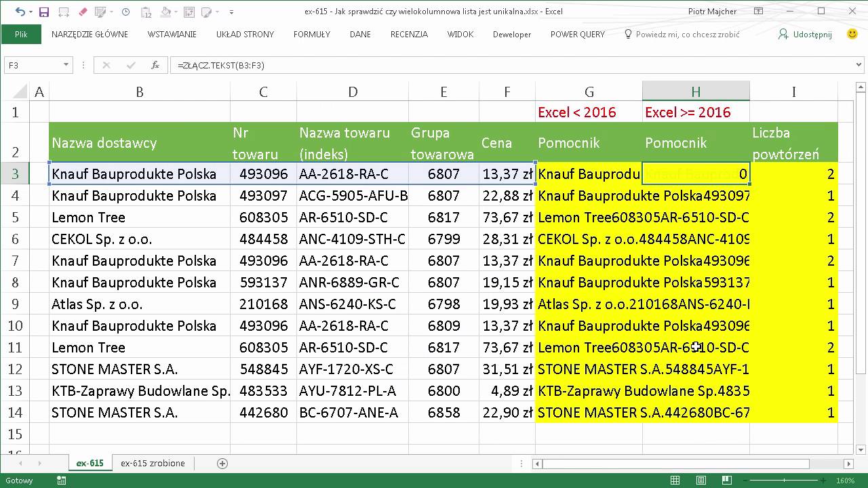Click the horizontal scrollbar thumb
The image size is (868, 488).
[x=676, y=464]
